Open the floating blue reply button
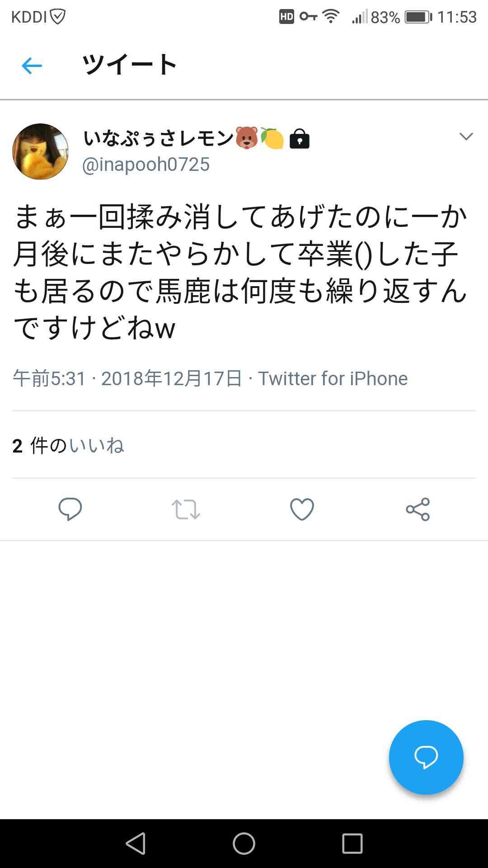Viewport: 488px width, 868px height. coord(426,757)
